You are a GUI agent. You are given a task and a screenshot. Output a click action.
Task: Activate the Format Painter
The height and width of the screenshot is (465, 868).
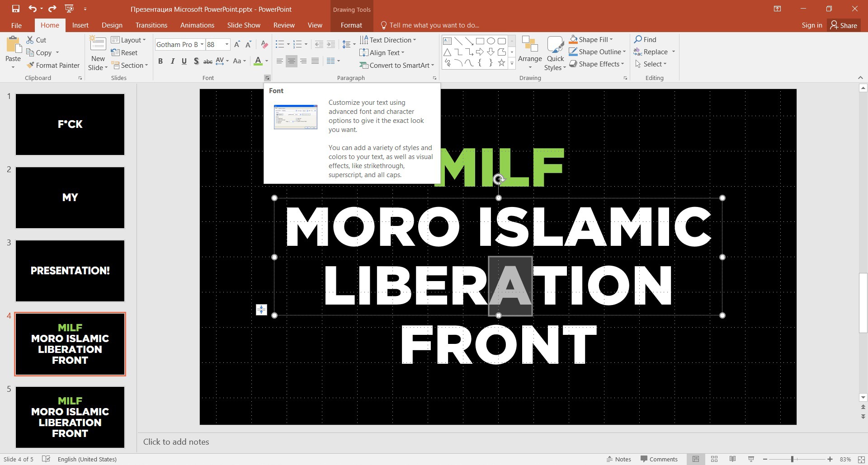pos(53,65)
